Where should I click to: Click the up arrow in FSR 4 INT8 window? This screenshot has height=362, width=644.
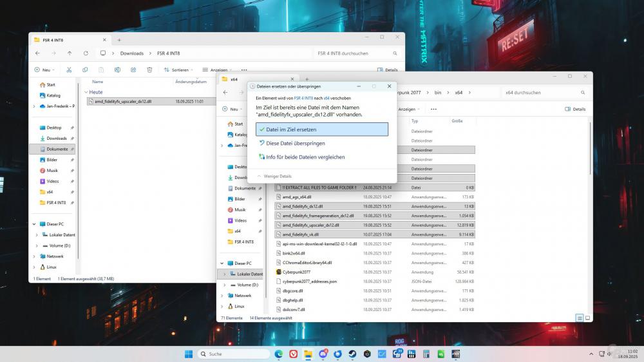(70, 53)
